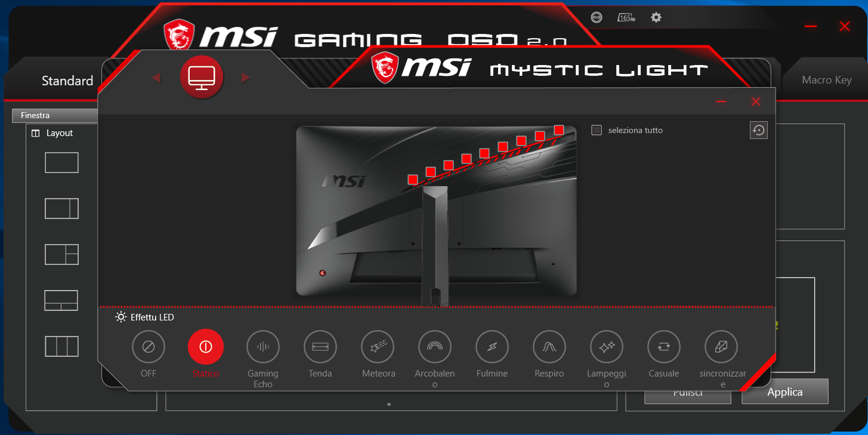Toggle the second-highest red LED square
868x435 pixels.
540,136
